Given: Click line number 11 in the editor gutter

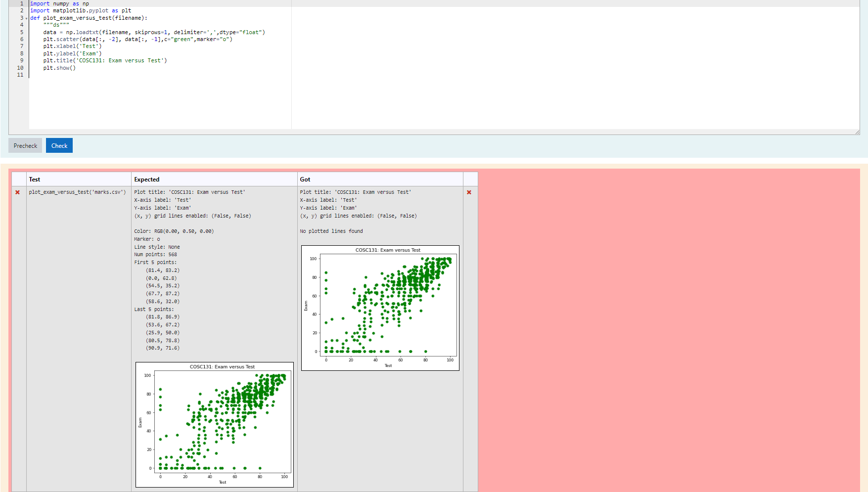Looking at the screenshot, I should click(x=20, y=75).
